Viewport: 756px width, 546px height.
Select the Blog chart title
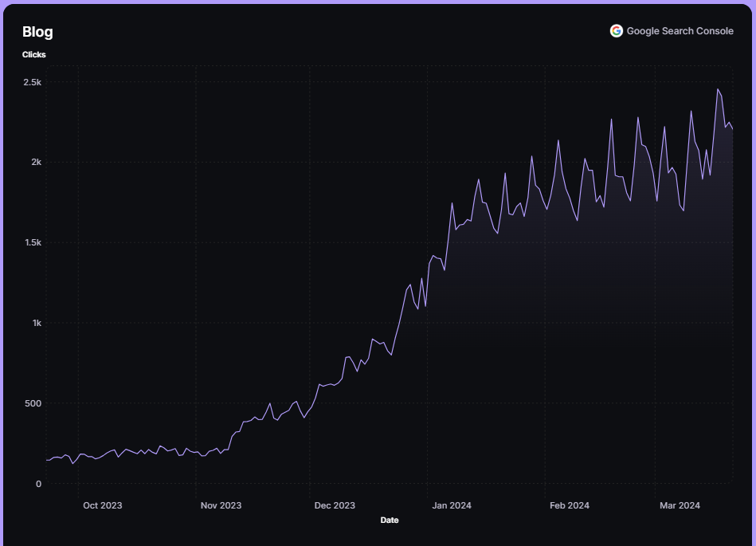click(37, 32)
